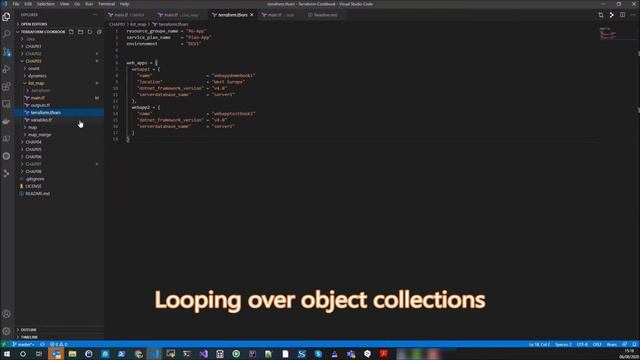Click UTF-8 encoding in status bar
Viewport: 640px width, 360px height.
pos(582,344)
